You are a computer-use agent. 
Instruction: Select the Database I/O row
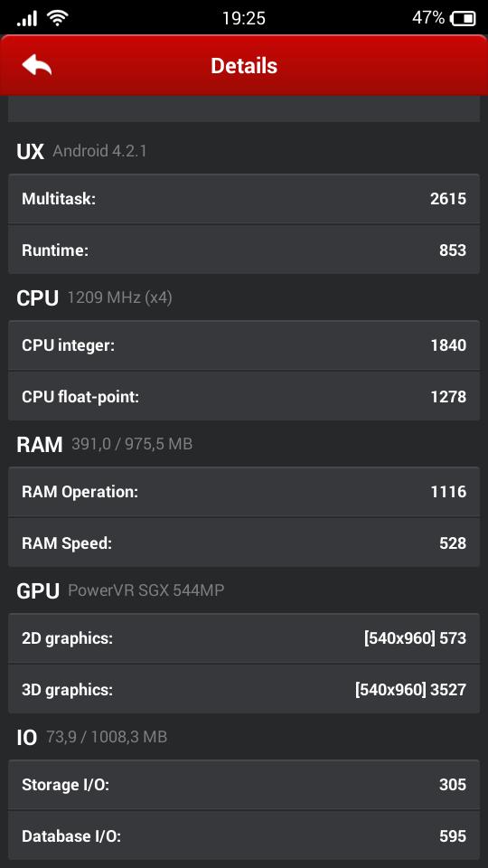[244, 835]
